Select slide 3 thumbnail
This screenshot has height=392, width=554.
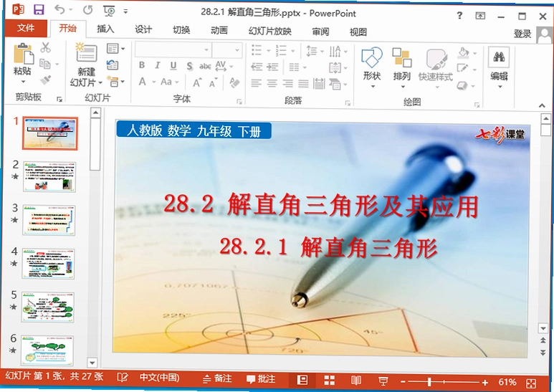point(49,220)
